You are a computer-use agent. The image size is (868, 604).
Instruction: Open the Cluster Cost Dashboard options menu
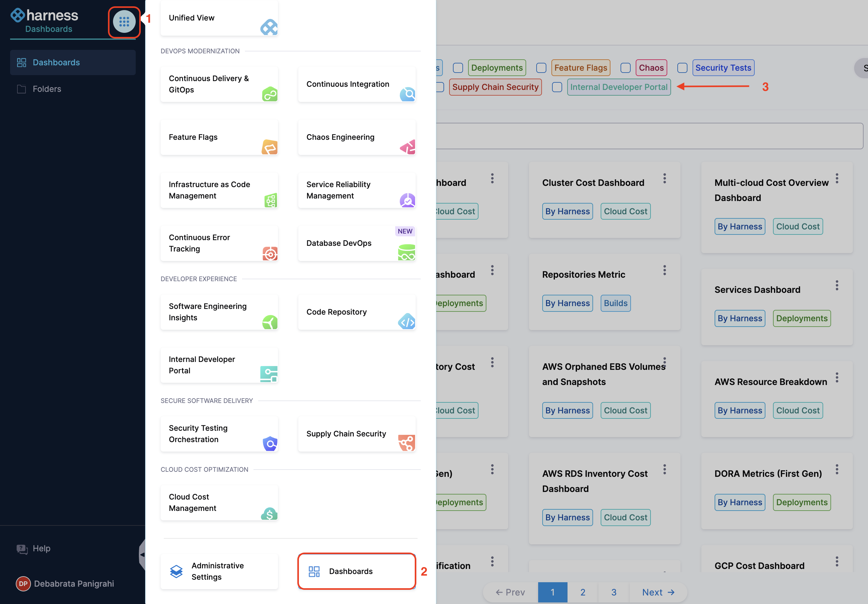tap(664, 178)
